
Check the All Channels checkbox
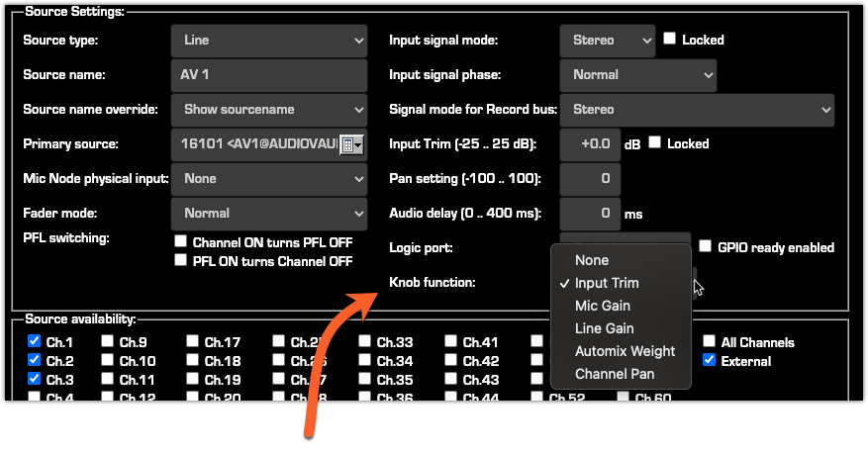709,342
